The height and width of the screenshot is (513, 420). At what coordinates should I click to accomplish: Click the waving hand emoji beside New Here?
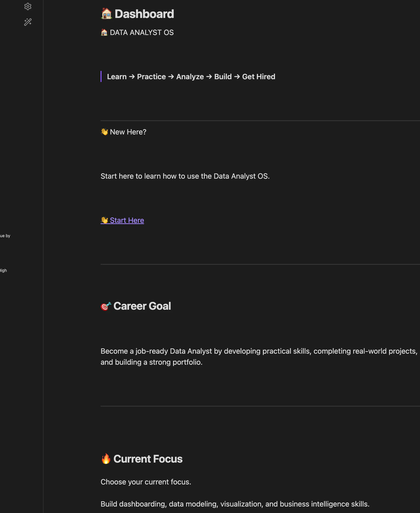tap(104, 132)
